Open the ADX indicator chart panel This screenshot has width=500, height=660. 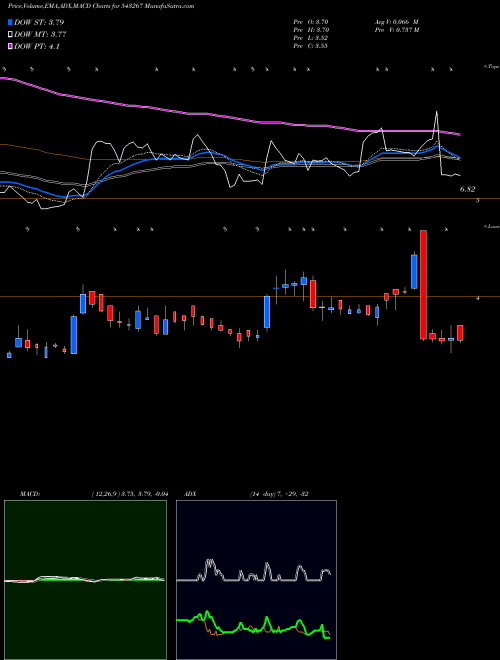click(x=256, y=580)
